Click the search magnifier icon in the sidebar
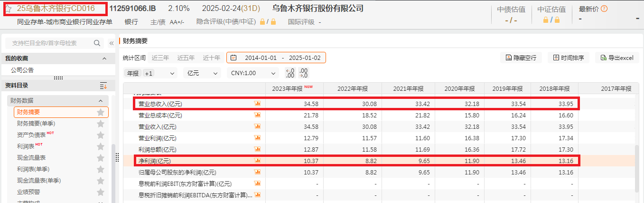Image resolution: width=644 pixels, height=203 pixels. click(97, 43)
